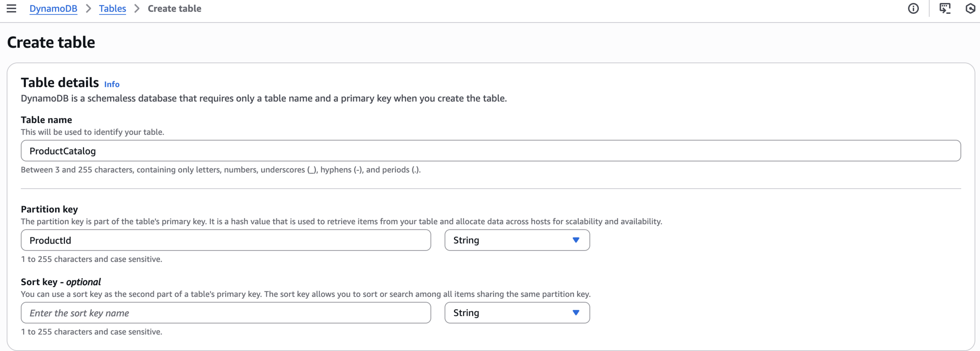
Task: Click 'This will be used to identify your table.'
Action: click(x=93, y=132)
